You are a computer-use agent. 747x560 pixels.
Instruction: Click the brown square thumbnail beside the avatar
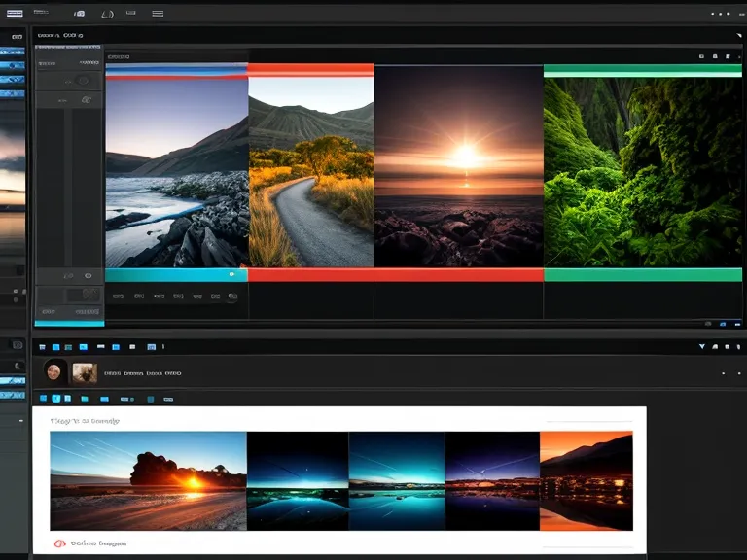click(x=85, y=373)
